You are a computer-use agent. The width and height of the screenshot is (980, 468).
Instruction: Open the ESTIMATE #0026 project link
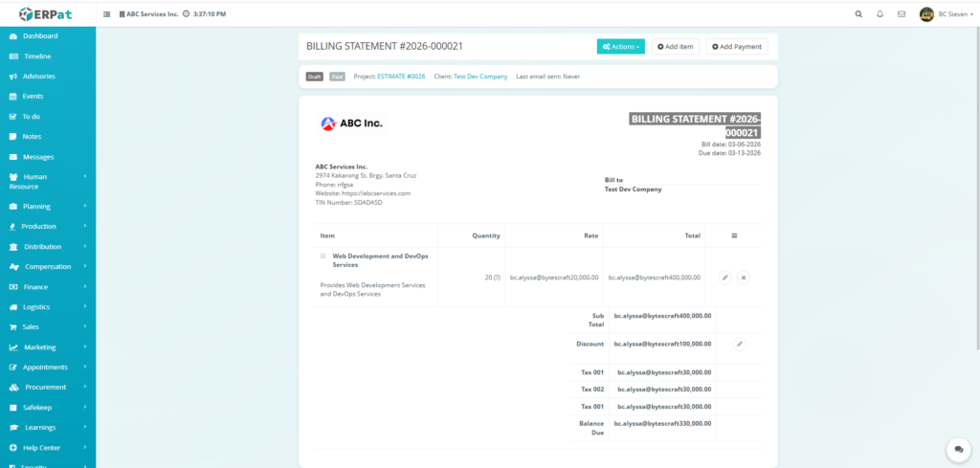(x=401, y=77)
